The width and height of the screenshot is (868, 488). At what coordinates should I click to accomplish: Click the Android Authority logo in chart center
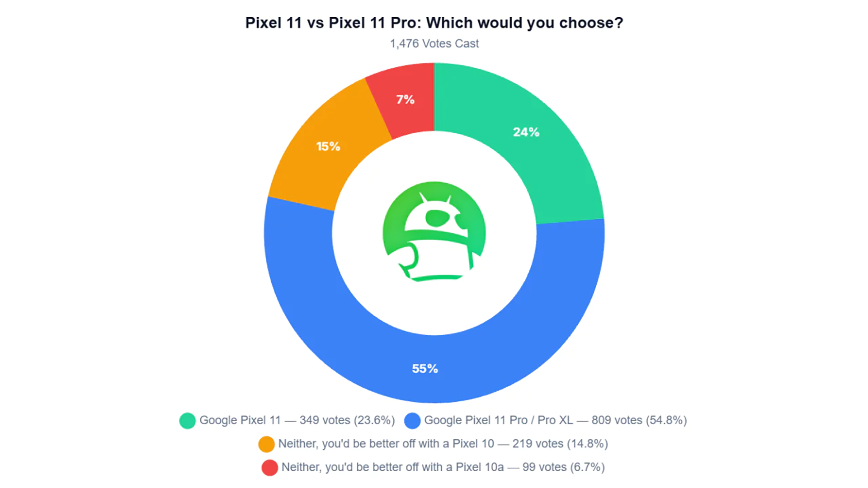[434, 231]
